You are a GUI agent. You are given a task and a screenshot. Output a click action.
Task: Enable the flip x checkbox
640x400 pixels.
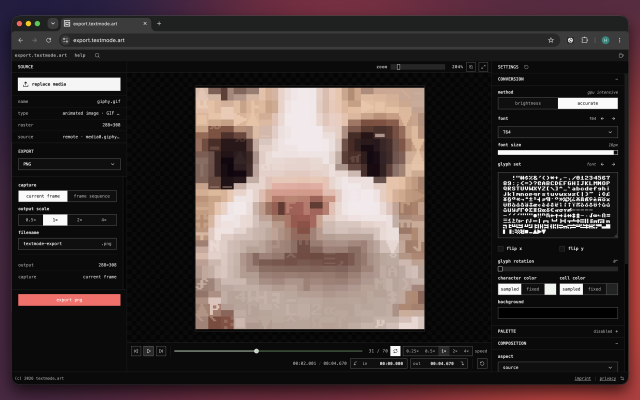click(501, 249)
